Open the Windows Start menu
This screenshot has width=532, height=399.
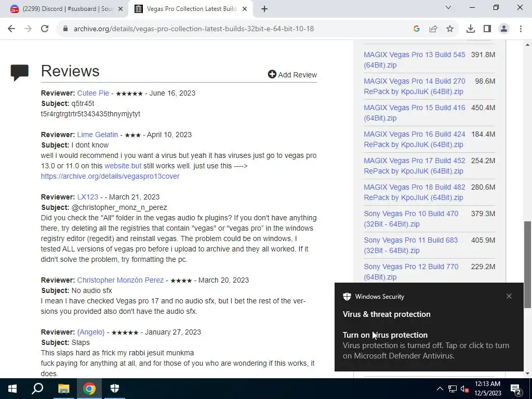pyautogui.click(x=12, y=389)
